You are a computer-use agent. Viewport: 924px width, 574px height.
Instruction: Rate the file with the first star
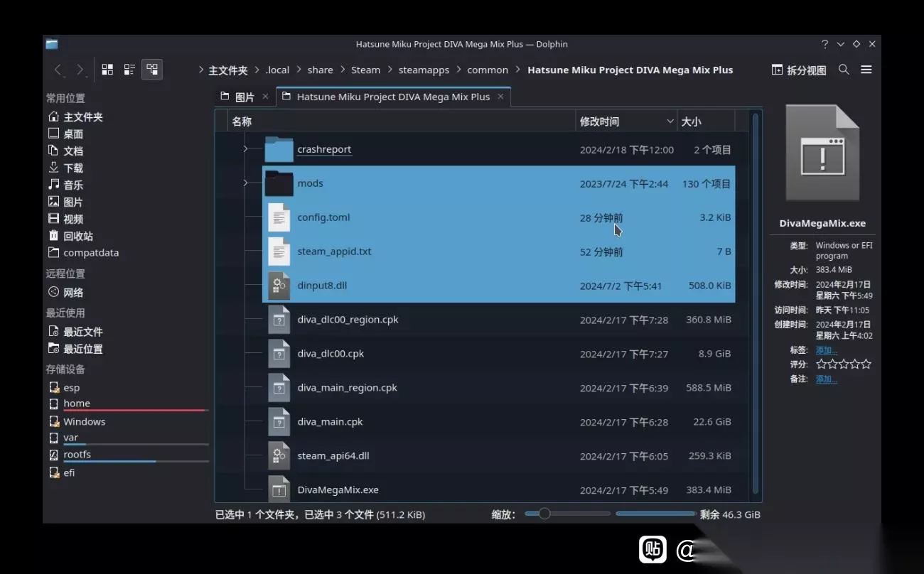(x=821, y=364)
